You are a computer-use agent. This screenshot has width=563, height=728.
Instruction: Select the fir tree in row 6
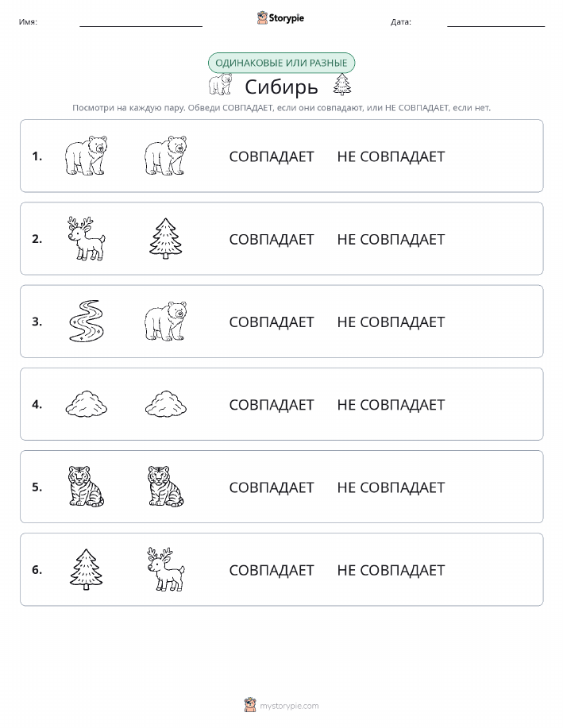pos(86,569)
